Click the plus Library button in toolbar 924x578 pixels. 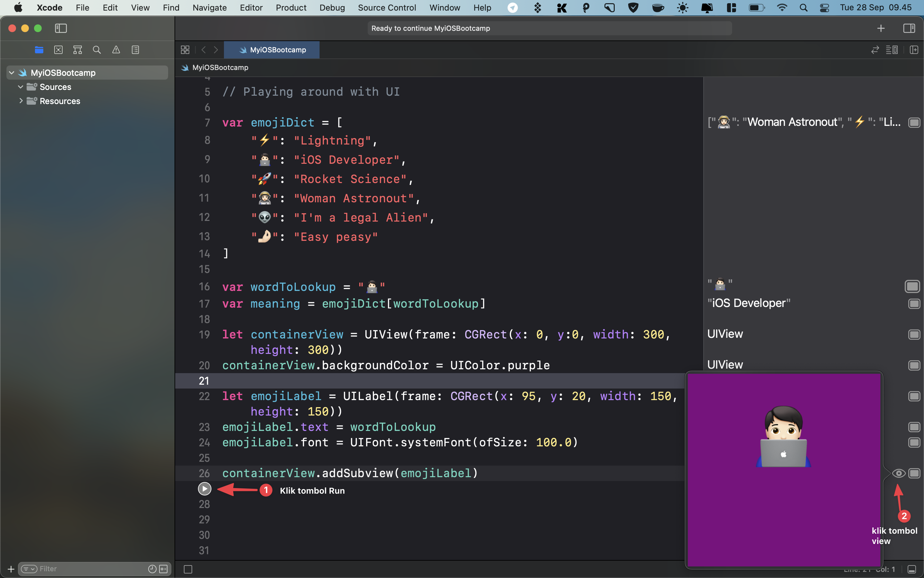click(881, 28)
